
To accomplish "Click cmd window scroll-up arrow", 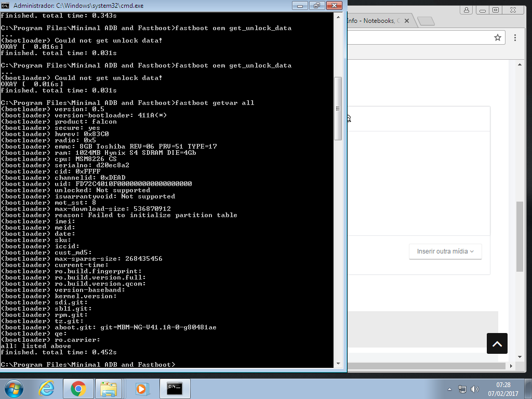I will pos(338,17).
